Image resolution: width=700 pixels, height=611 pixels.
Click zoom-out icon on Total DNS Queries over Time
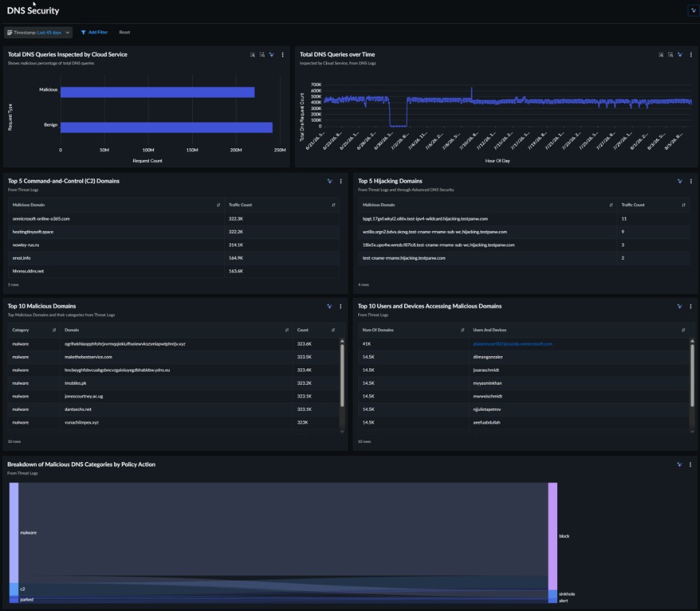point(671,55)
